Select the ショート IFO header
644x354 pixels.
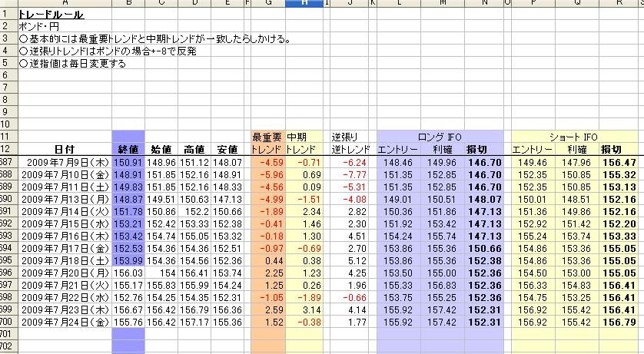click(576, 137)
